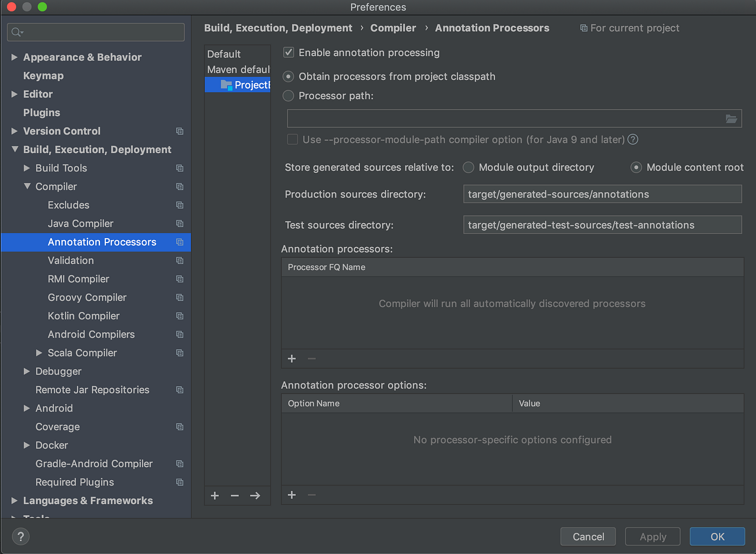Select Module content root radio button

click(x=637, y=167)
